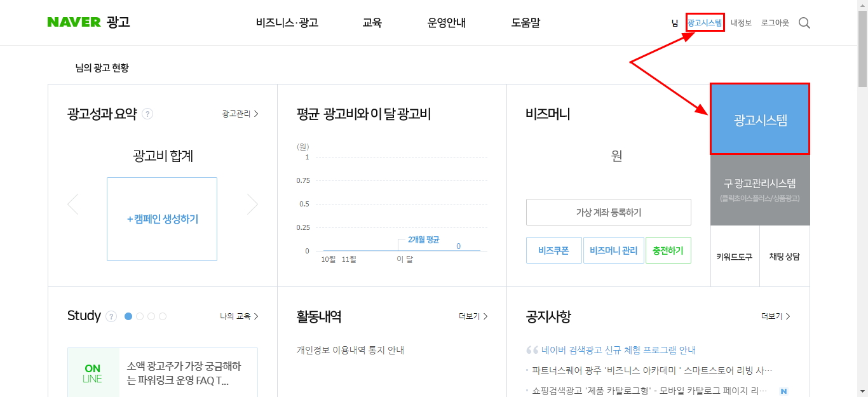The width and height of the screenshot is (868, 397).
Task: Click scrollbar down arrow
Action: pos(862,391)
